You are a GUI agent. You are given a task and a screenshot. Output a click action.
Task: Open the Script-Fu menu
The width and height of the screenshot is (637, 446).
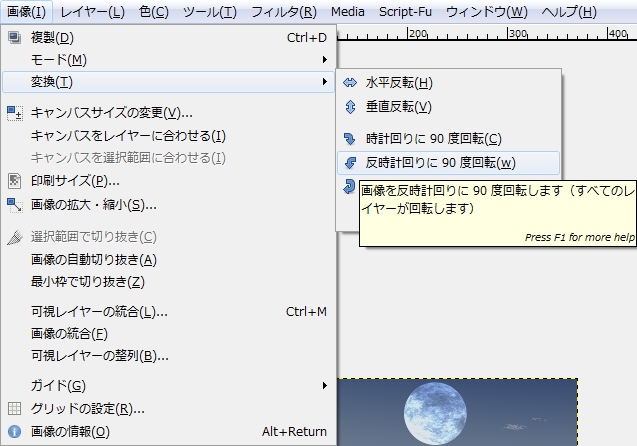pos(405,12)
